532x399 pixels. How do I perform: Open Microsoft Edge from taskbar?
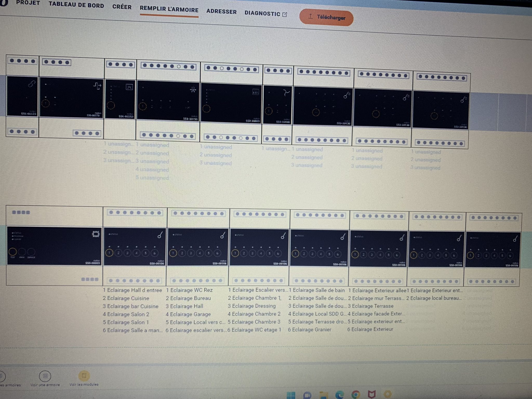tap(340, 395)
